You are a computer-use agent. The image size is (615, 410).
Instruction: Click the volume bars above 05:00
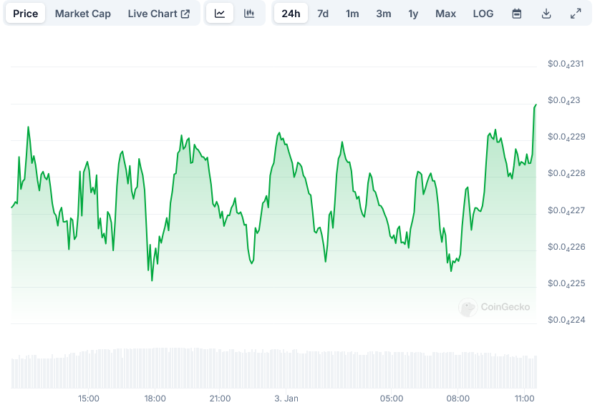click(391, 368)
